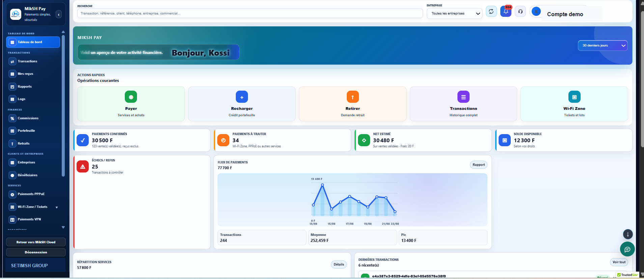Click the Solde disponible wallet icon
644x279 pixels.
tap(505, 140)
